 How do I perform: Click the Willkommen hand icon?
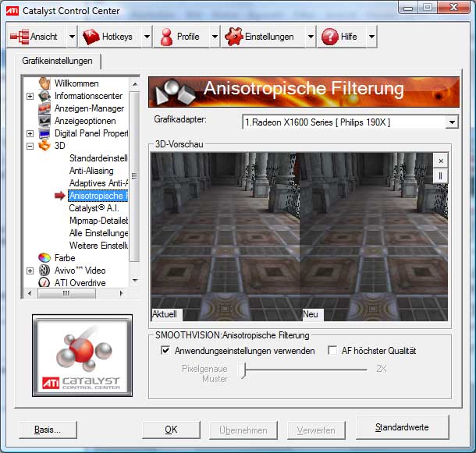(x=44, y=83)
